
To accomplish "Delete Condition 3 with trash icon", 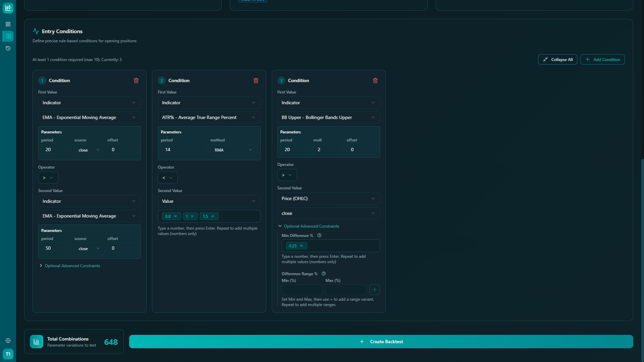I will click(x=375, y=80).
